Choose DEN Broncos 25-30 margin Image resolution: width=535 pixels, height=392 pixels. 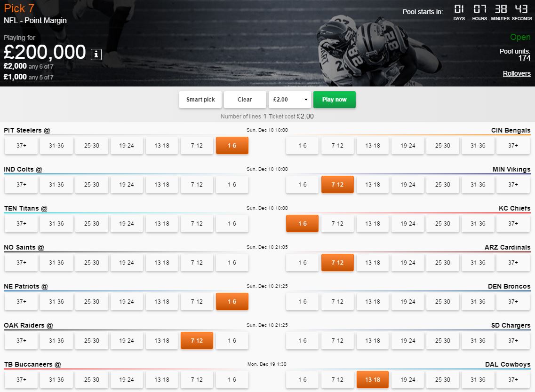[443, 302]
